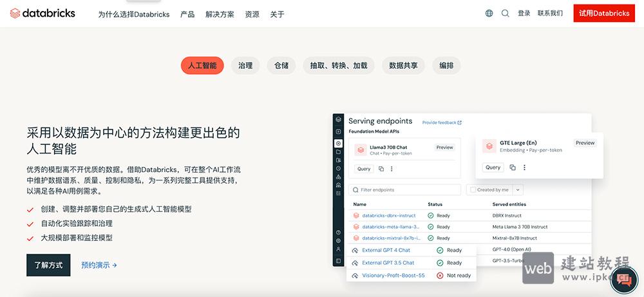Image resolution: width=644 pixels, height=297 pixels.
Task: Click GPT-4.0 (Open AI) cell
Action: click(x=512, y=249)
